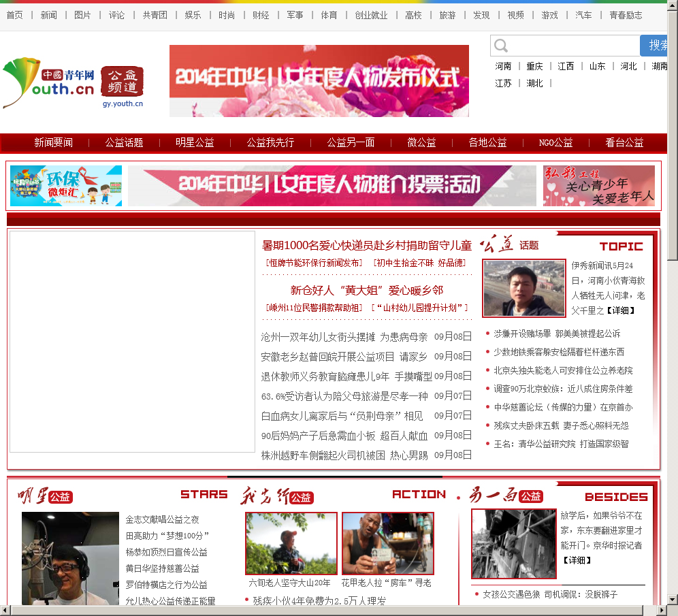The height and width of the screenshot is (616, 678).
Task: Open 初中生拾金不昧 好品德 link
Action: 419,263
